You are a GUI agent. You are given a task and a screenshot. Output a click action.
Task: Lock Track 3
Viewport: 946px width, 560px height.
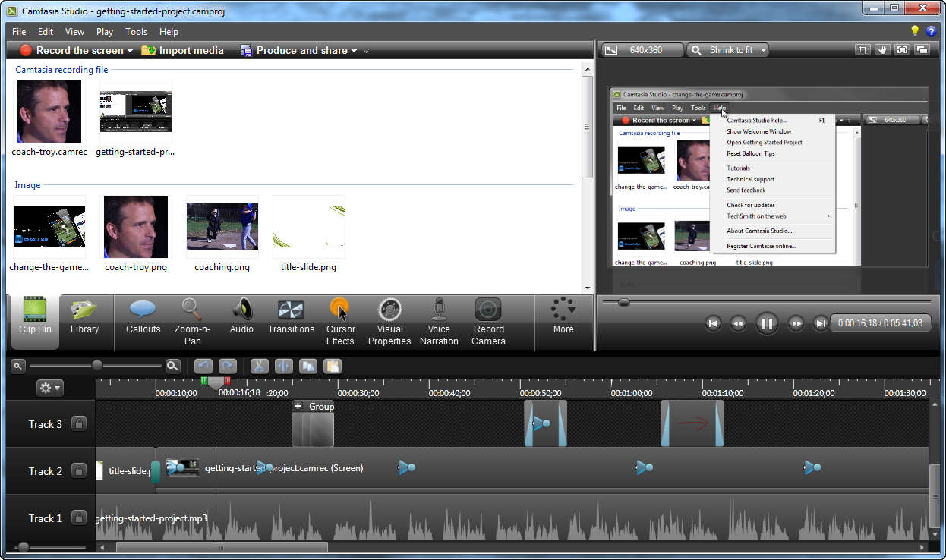coord(78,424)
